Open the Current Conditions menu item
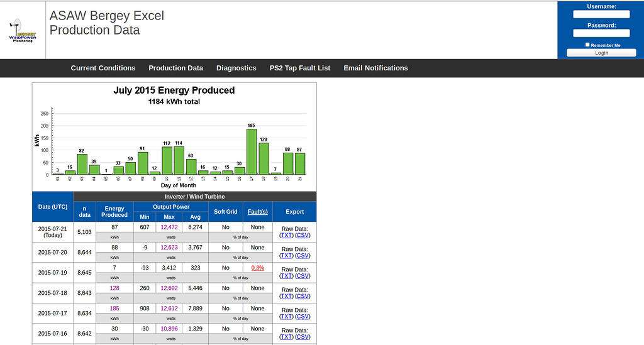644x345 pixels. pos(103,68)
